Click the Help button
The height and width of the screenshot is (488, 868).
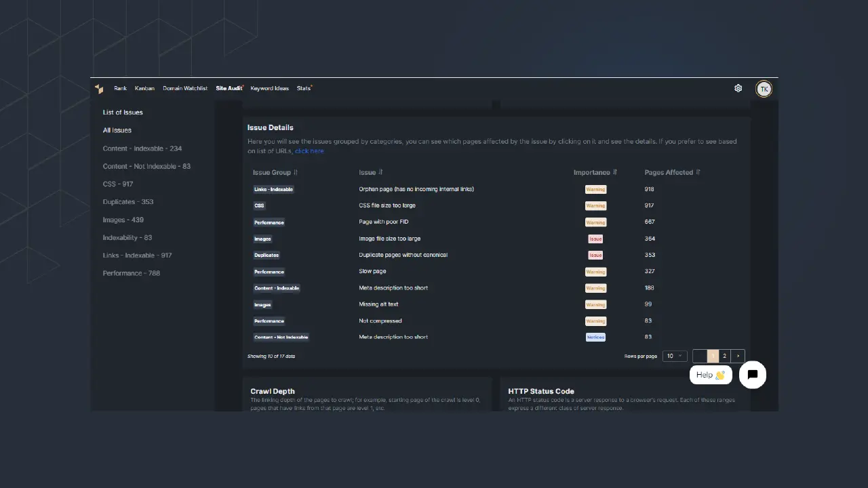710,375
